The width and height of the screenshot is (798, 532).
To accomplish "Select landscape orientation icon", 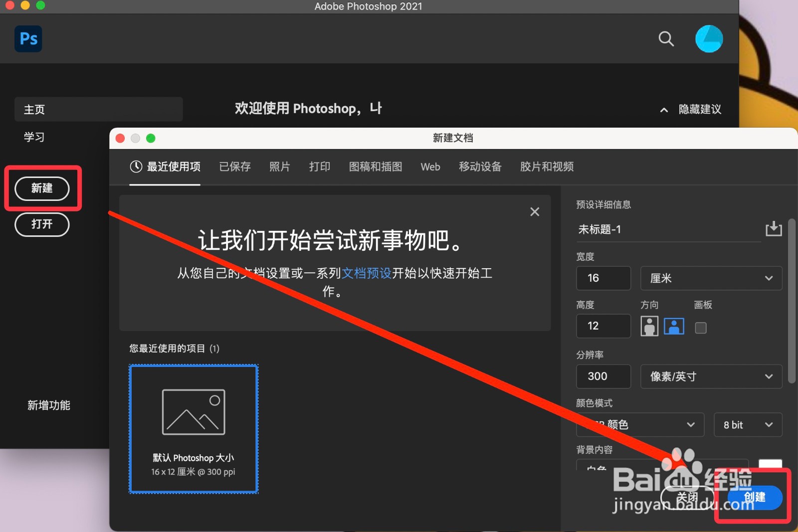I will coord(674,327).
